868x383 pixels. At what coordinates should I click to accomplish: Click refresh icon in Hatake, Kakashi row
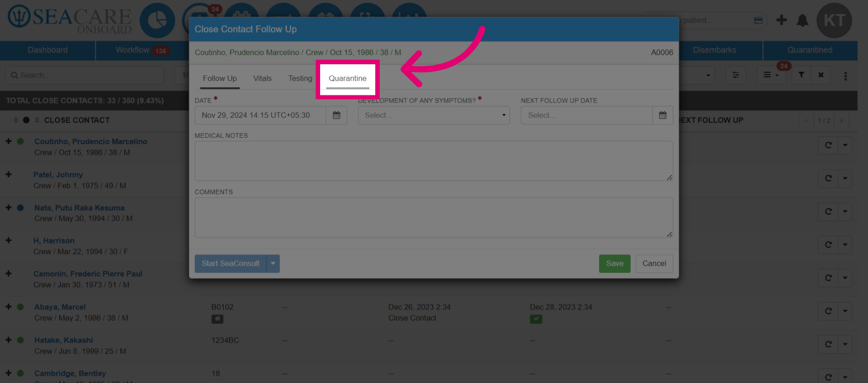[x=828, y=344]
